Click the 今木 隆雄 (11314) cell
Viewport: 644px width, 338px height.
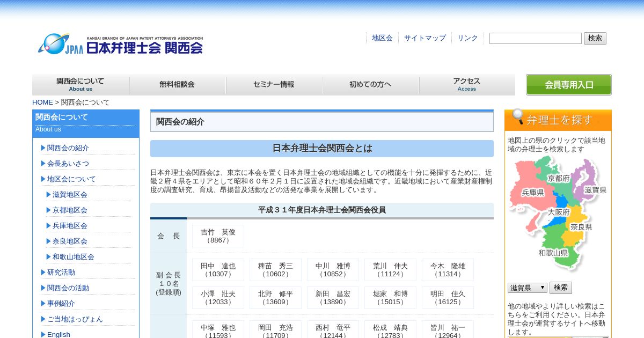(x=448, y=270)
